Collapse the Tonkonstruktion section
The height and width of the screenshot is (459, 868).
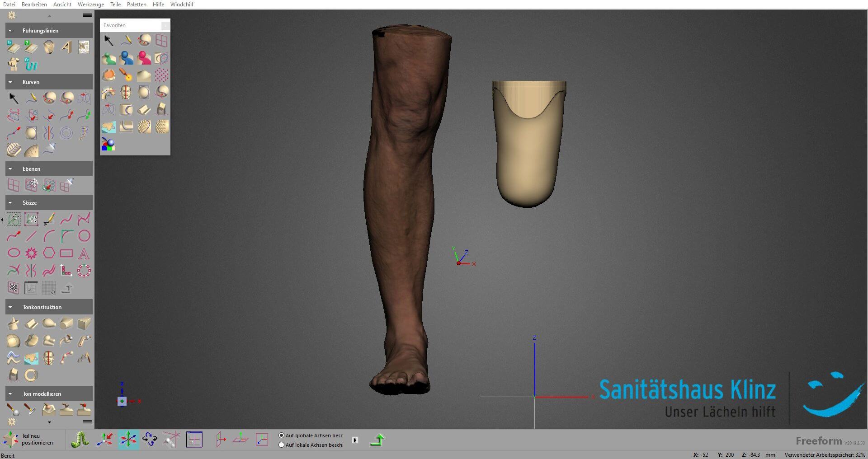coord(10,307)
